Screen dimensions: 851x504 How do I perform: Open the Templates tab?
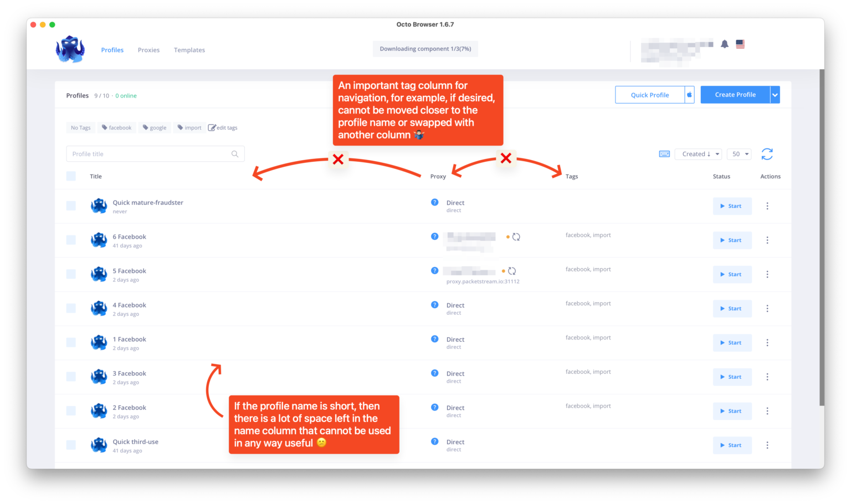click(189, 50)
